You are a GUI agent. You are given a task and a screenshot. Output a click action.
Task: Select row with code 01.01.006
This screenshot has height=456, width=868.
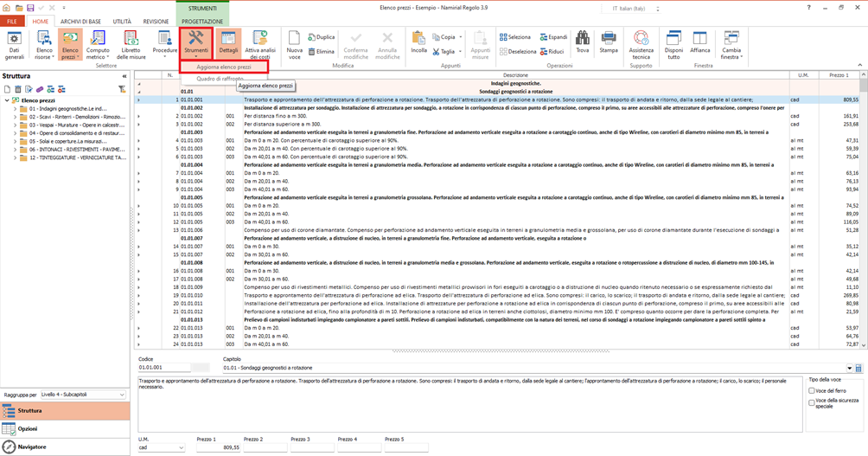coord(497,230)
